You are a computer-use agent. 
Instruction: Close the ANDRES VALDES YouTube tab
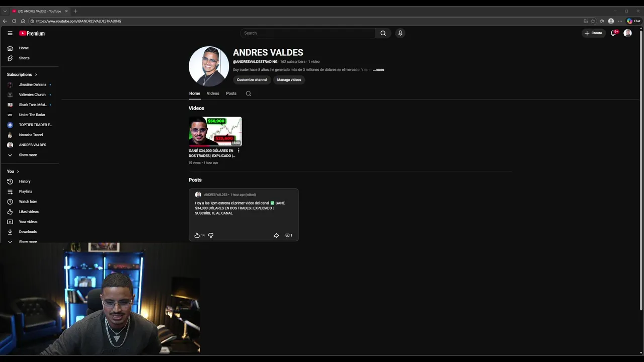[66, 11]
